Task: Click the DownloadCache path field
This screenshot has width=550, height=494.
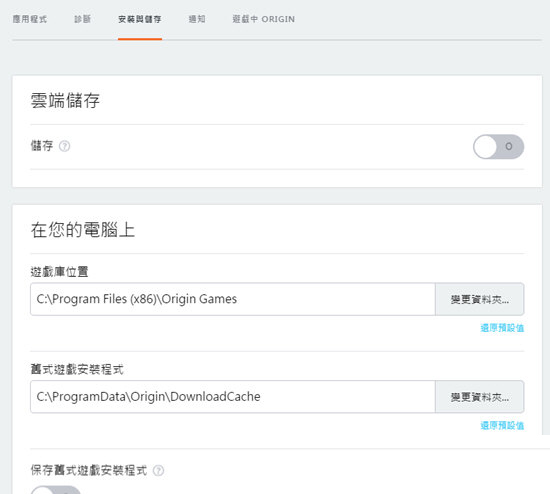Action: click(233, 397)
